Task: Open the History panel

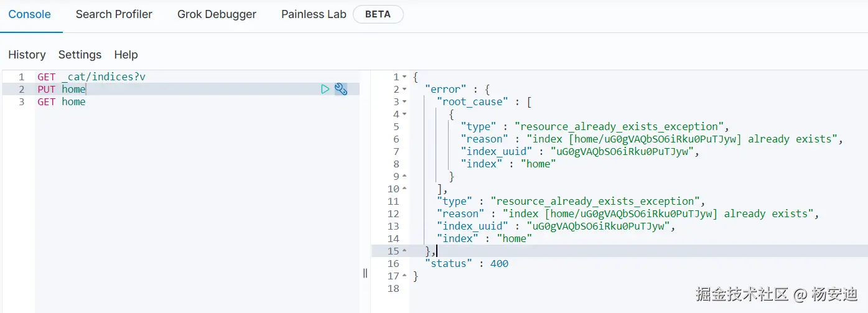Action: tap(27, 55)
